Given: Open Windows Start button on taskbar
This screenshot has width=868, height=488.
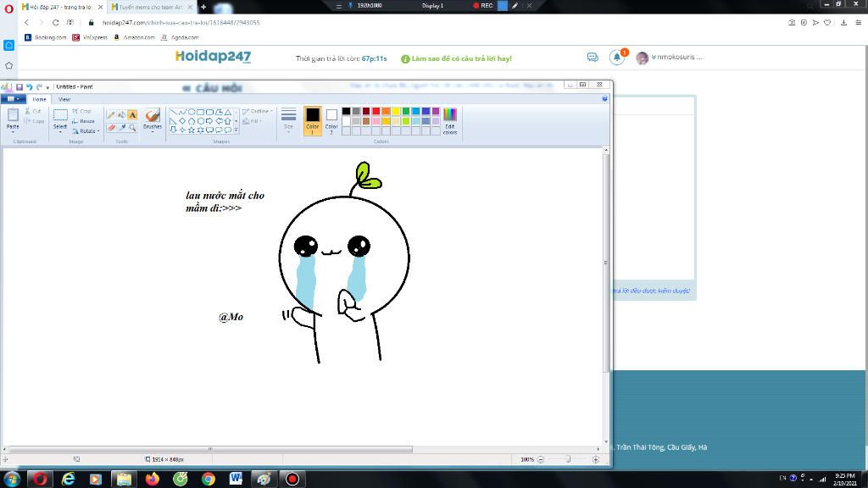Looking at the screenshot, I should (12, 479).
